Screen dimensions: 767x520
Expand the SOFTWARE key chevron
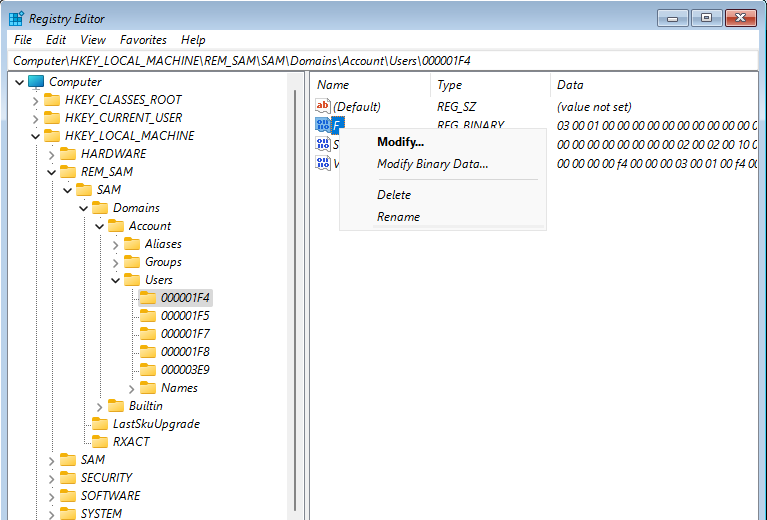point(51,497)
